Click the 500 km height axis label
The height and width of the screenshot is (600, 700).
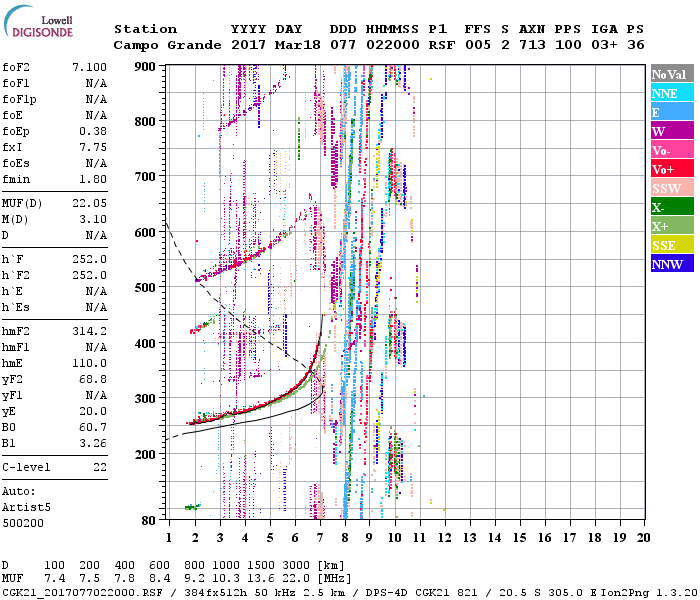coord(145,288)
